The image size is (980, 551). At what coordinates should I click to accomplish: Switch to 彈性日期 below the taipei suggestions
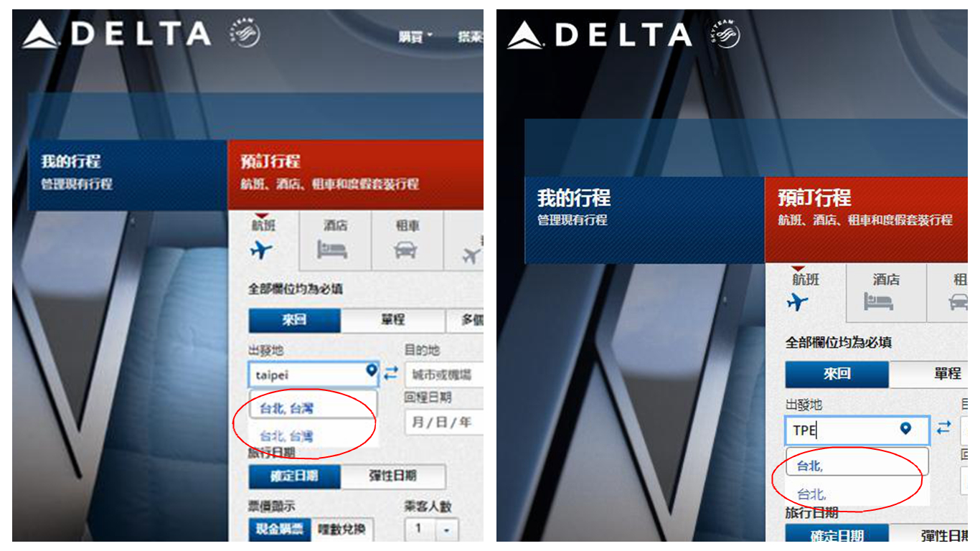[x=392, y=476]
